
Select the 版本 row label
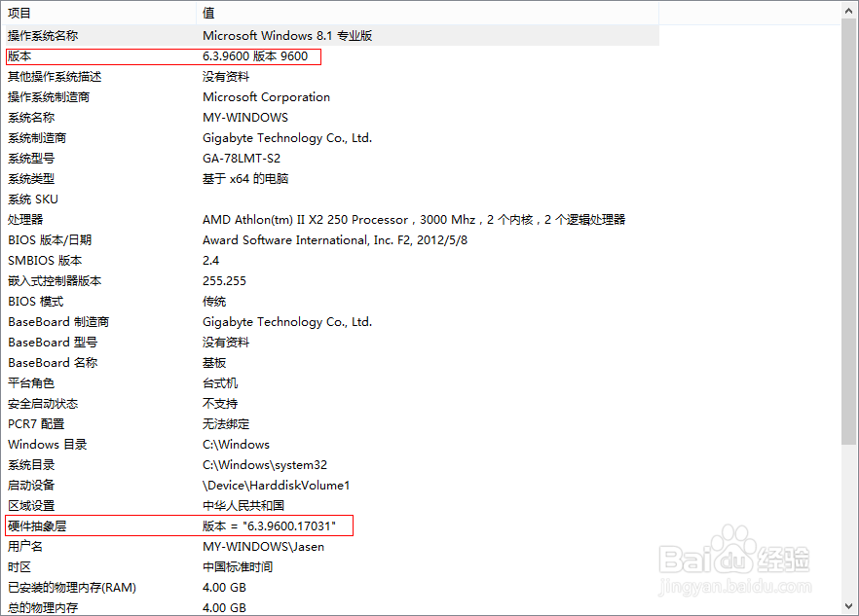click(x=19, y=55)
